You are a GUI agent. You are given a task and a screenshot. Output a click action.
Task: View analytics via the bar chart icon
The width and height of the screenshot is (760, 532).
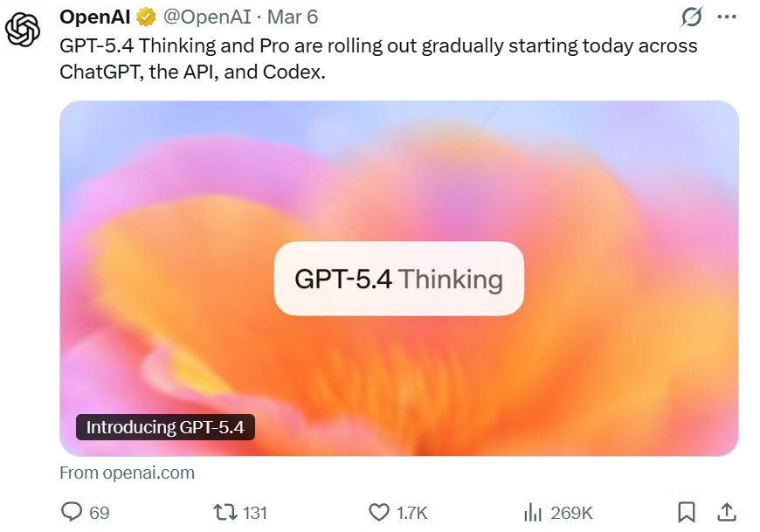[532, 512]
